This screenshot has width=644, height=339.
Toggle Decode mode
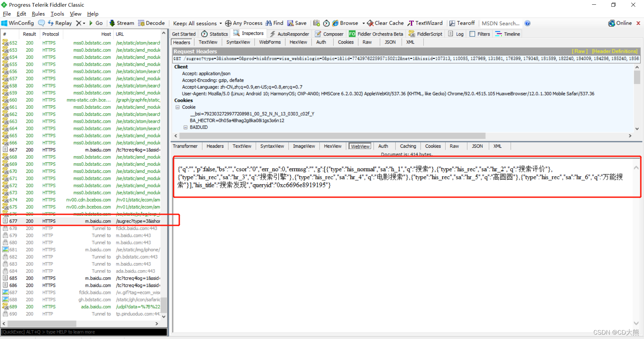tap(151, 23)
